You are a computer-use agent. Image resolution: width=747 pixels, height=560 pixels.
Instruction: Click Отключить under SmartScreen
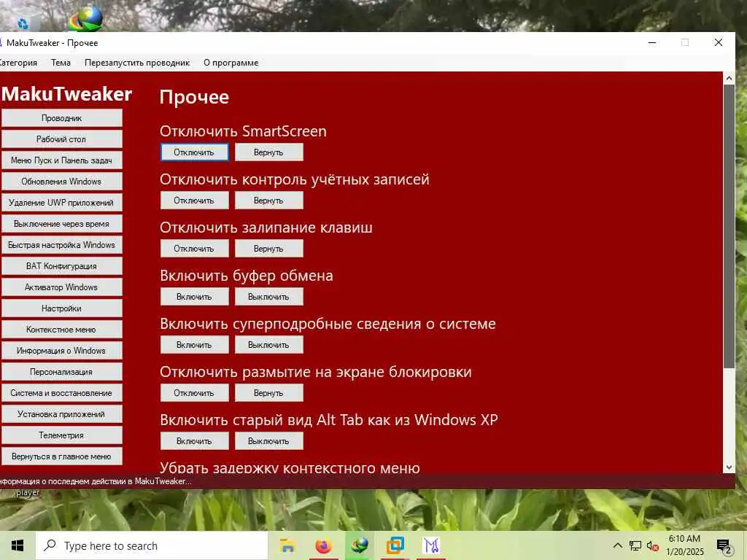click(194, 152)
